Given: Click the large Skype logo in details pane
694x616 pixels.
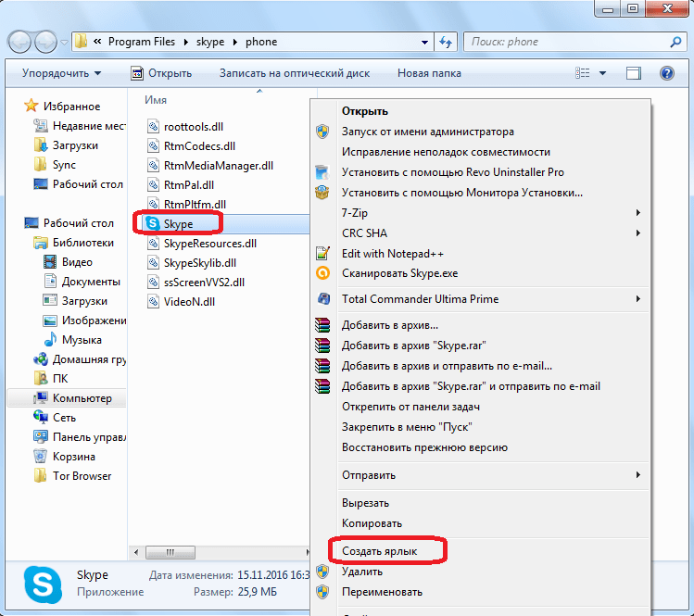Looking at the screenshot, I should [x=43, y=585].
